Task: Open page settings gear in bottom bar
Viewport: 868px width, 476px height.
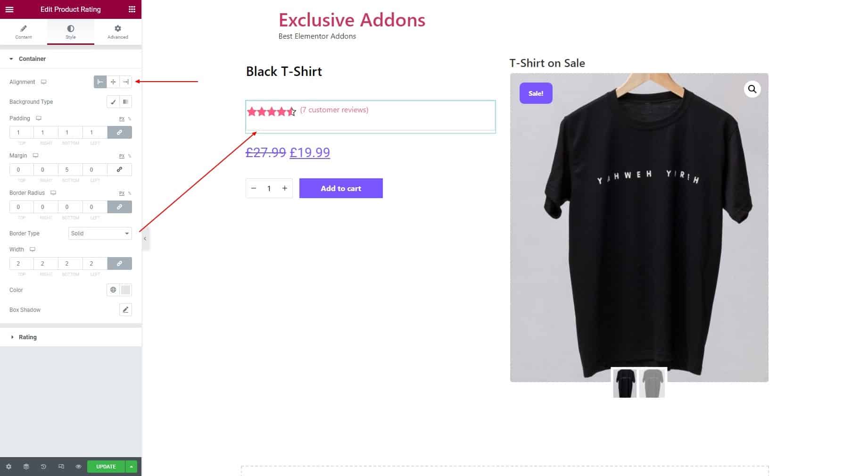Action: pos(8,467)
